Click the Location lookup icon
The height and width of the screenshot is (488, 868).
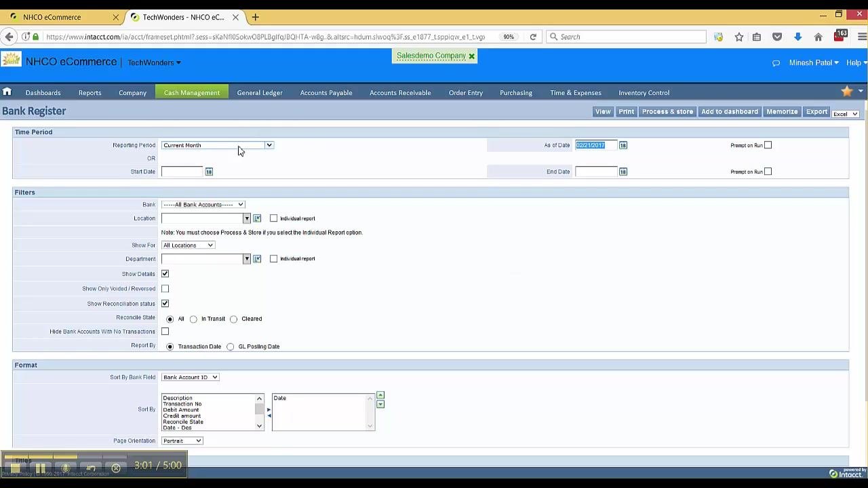coord(257,218)
